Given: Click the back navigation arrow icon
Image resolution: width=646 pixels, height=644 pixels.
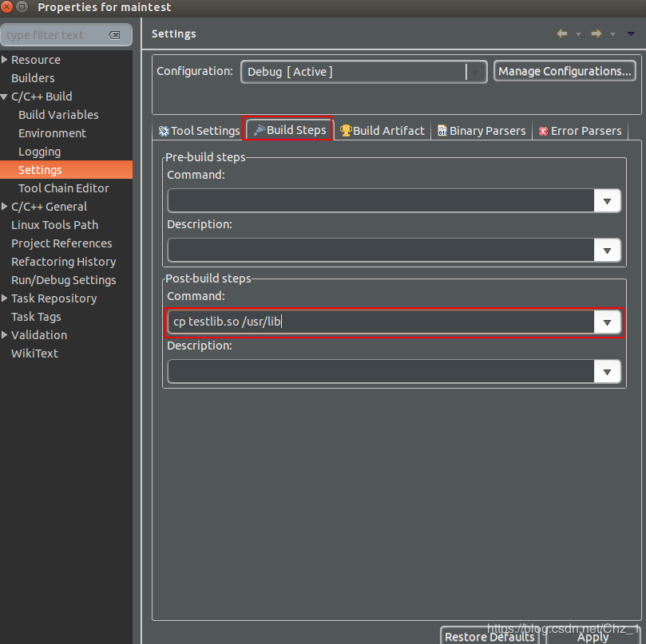Looking at the screenshot, I should pos(562,34).
